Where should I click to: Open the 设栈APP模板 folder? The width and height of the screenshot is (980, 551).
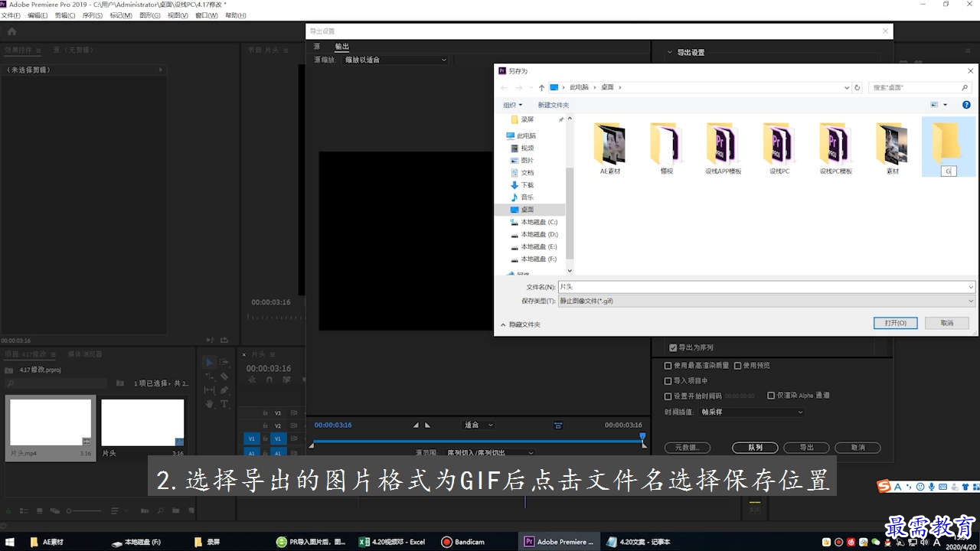pyautogui.click(x=723, y=148)
